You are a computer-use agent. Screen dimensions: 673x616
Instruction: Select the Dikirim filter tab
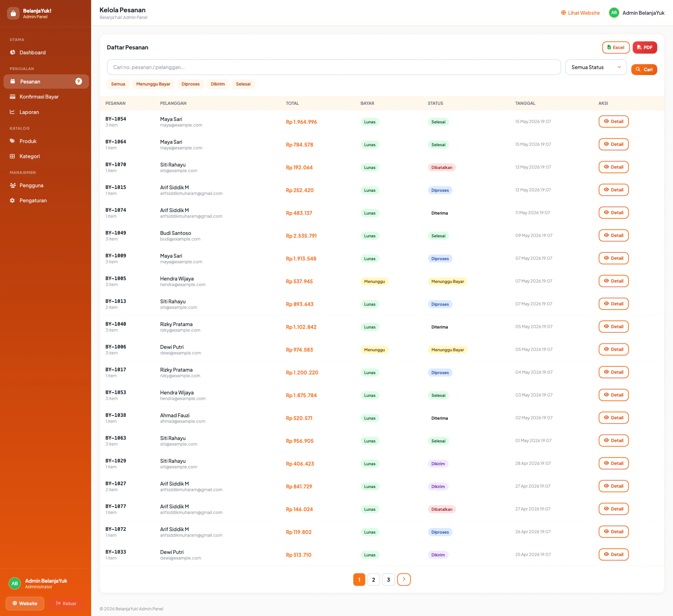coord(218,84)
